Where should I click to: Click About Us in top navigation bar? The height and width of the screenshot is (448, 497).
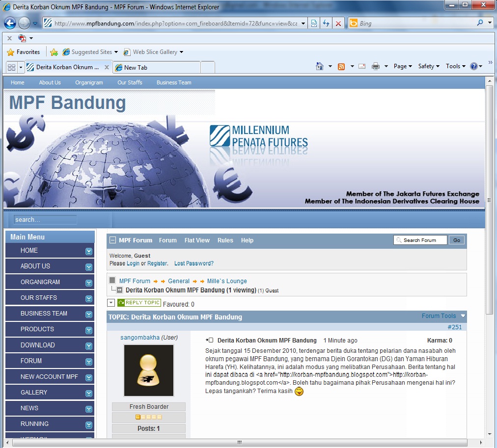click(x=50, y=82)
